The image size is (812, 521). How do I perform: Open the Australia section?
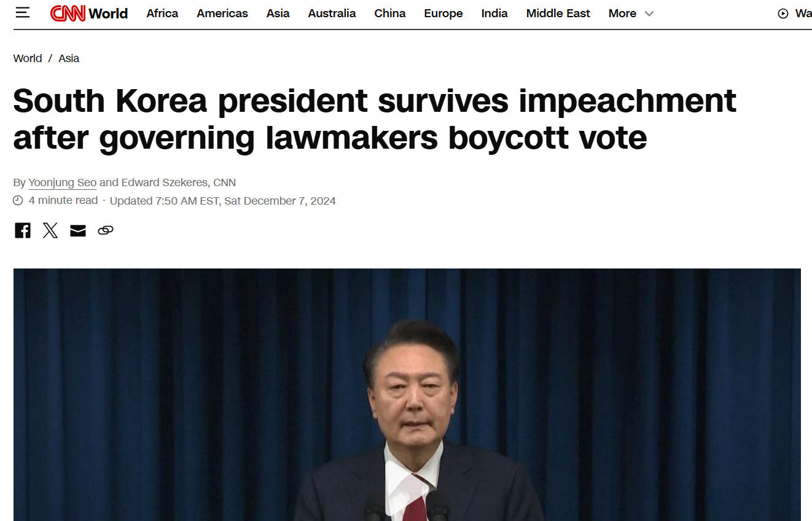332,13
